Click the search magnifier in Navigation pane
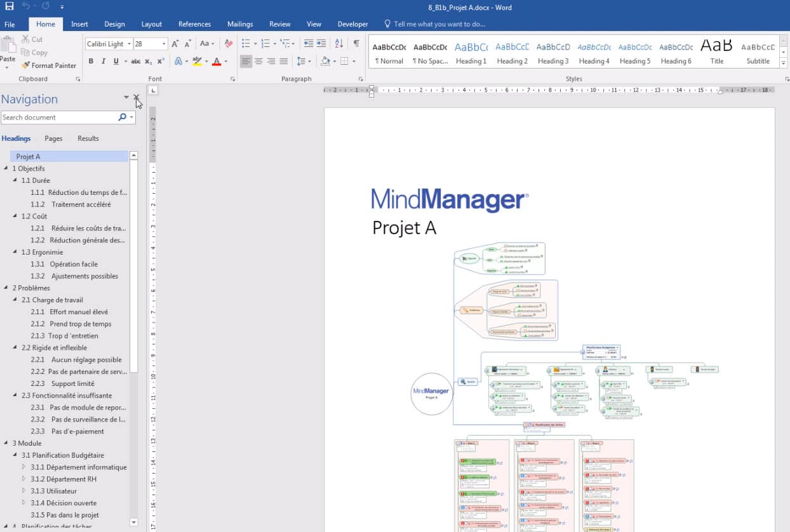Viewport: 790px width, 532px height. tap(123, 117)
